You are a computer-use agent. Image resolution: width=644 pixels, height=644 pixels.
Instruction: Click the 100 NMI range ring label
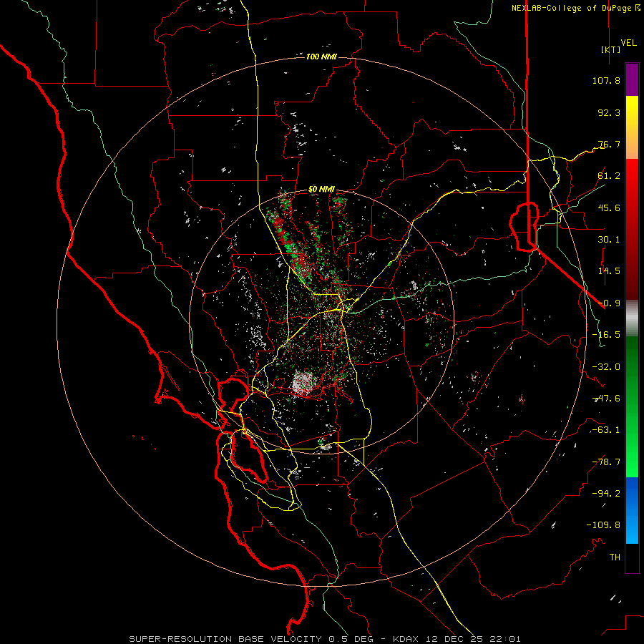pos(321,57)
